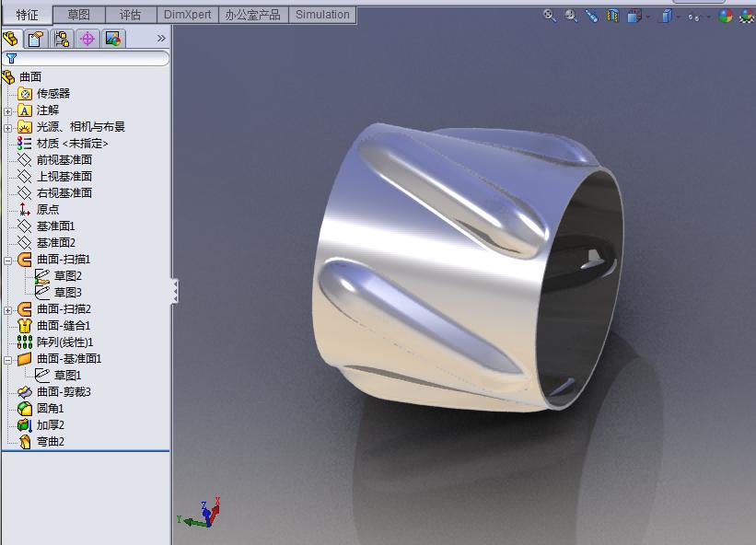Expand the manager tabs double-chevron

point(161,38)
